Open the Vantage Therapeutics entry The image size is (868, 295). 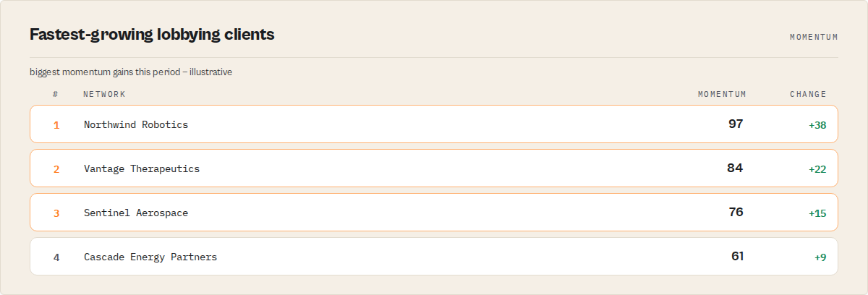[x=434, y=168]
